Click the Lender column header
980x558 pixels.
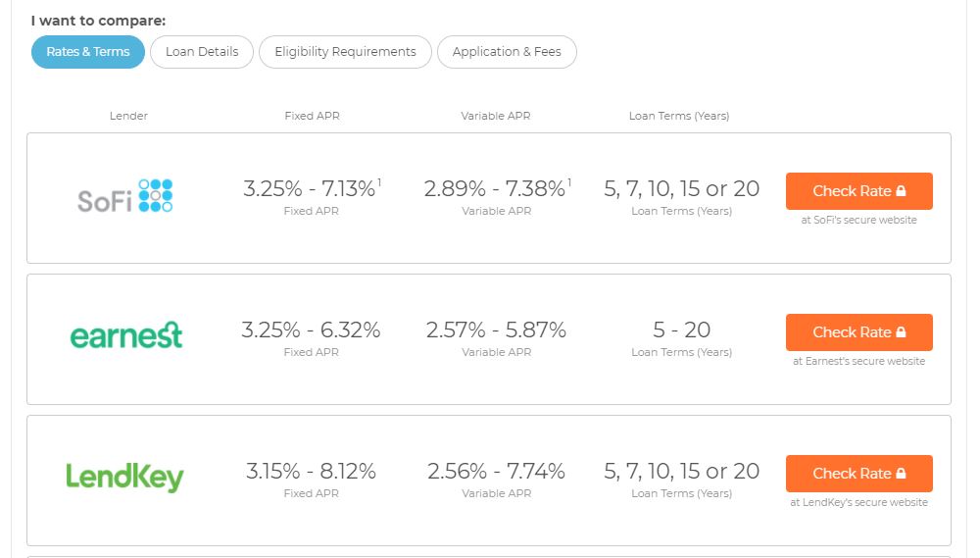128,116
